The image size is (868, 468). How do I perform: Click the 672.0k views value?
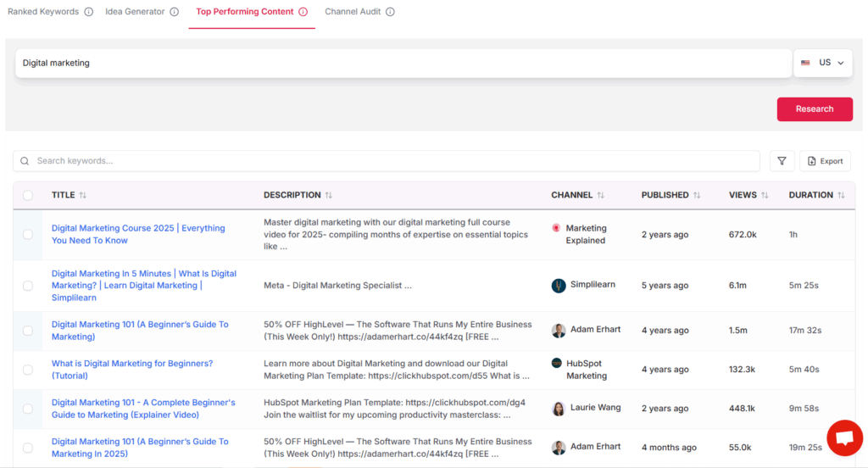pos(743,235)
